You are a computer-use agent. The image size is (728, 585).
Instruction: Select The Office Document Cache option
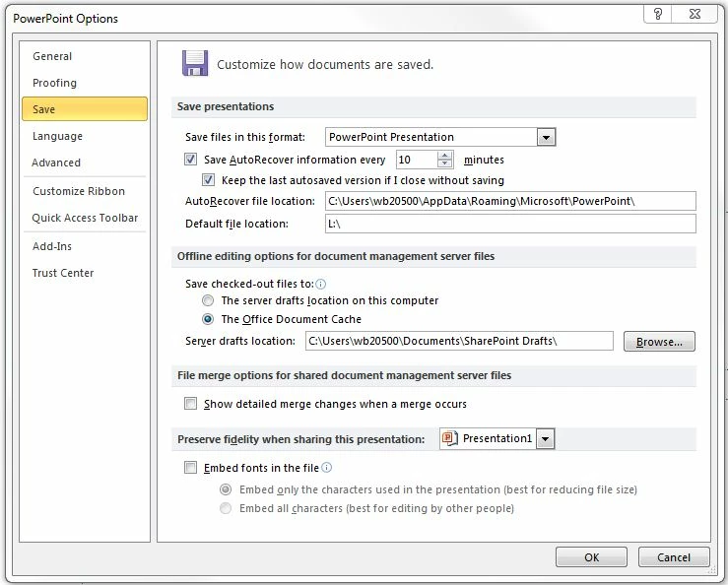208,319
